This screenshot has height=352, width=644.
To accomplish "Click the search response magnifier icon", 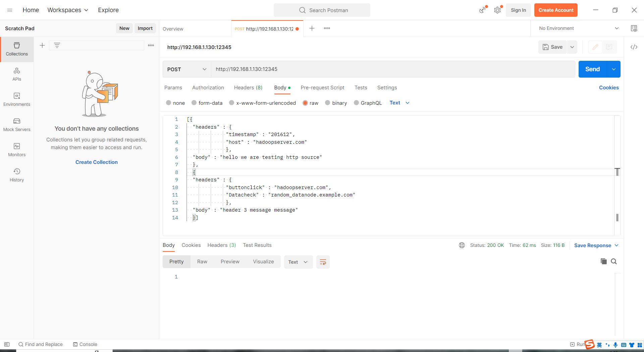I will tap(614, 261).
